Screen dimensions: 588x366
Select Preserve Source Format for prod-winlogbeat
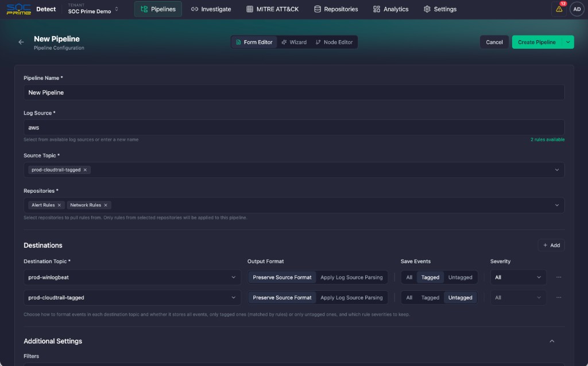(282, 278)
